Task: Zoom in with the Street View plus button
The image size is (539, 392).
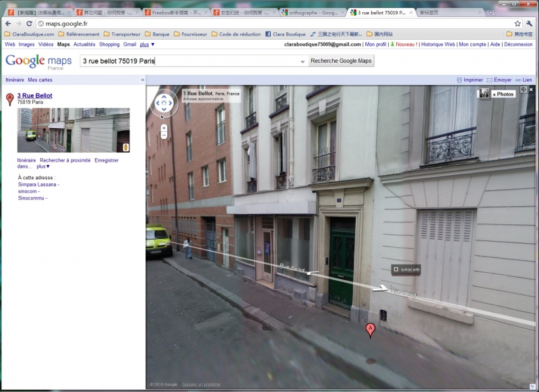Action: pyautogui.click(x=164, y=127)
